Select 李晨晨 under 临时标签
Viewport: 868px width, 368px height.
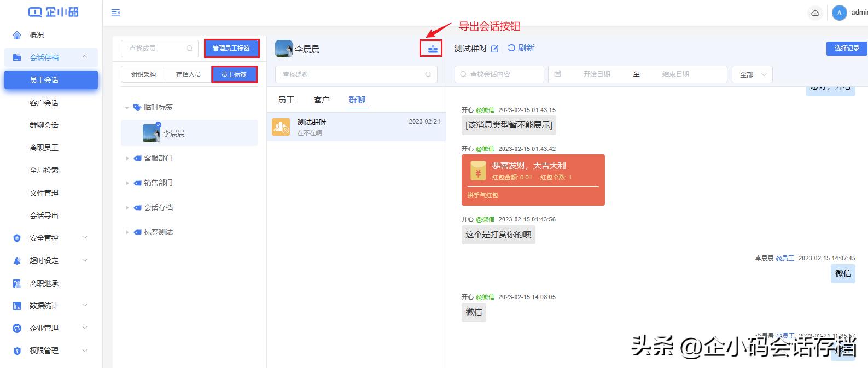click(189, 133)
